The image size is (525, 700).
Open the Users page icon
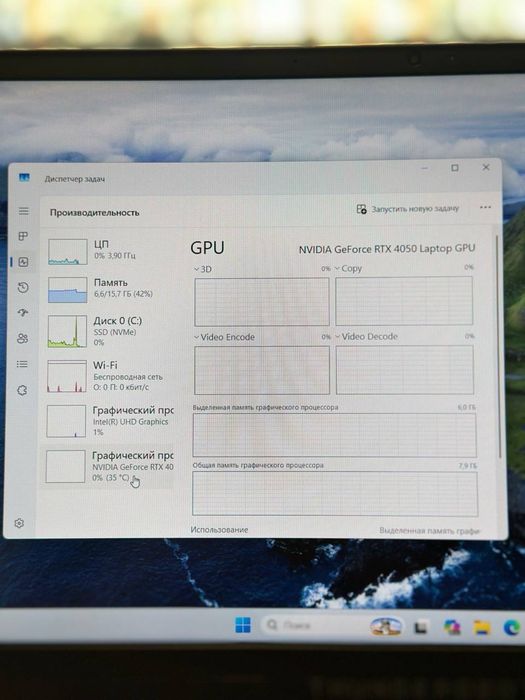click(22, 338)
